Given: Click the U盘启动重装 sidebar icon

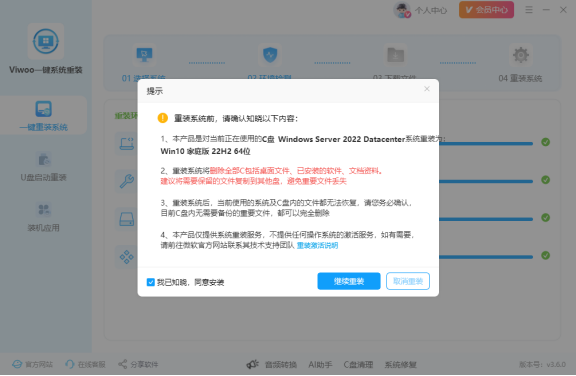Looking at the screenshot, I should click(x=44, y=160).
